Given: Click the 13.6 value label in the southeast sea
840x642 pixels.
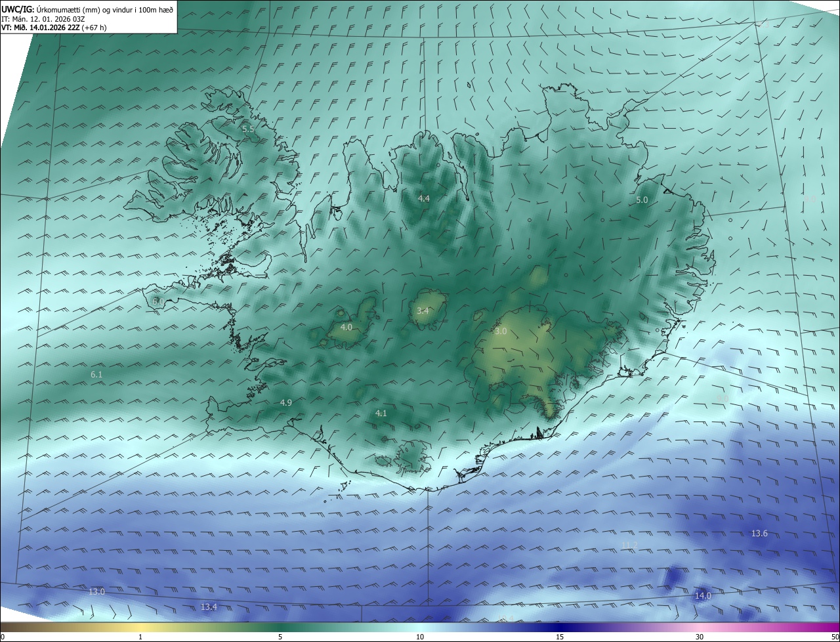Looking at the screenshot, I should pos(759,534).
